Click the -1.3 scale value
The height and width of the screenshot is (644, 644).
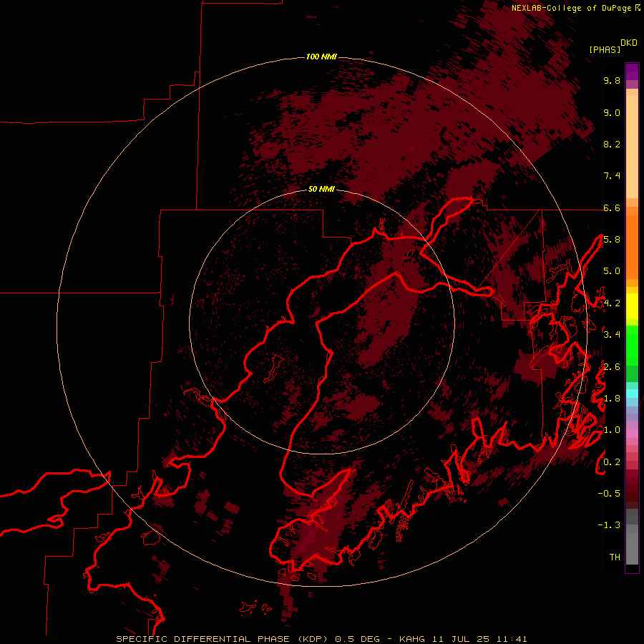pos(609,525)
